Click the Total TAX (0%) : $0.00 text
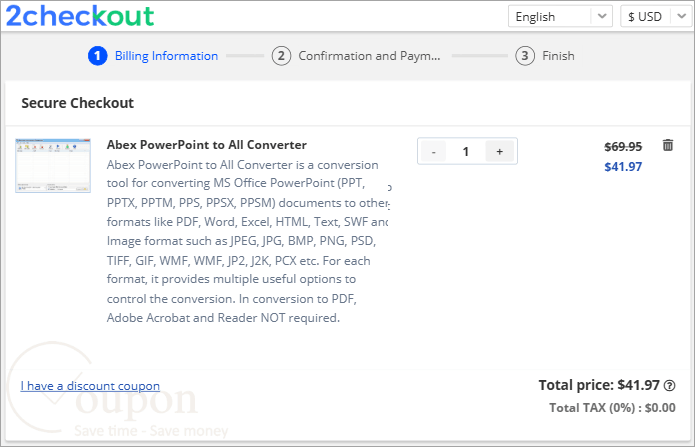The height and width of the screenshot is (447, 695). [612, 408]
